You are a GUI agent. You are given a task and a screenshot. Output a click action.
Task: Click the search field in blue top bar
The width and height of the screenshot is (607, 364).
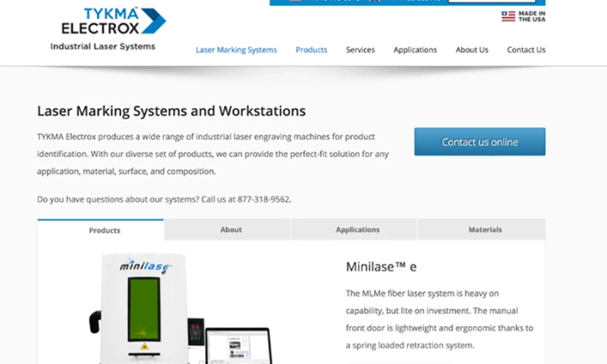(492, 2)
